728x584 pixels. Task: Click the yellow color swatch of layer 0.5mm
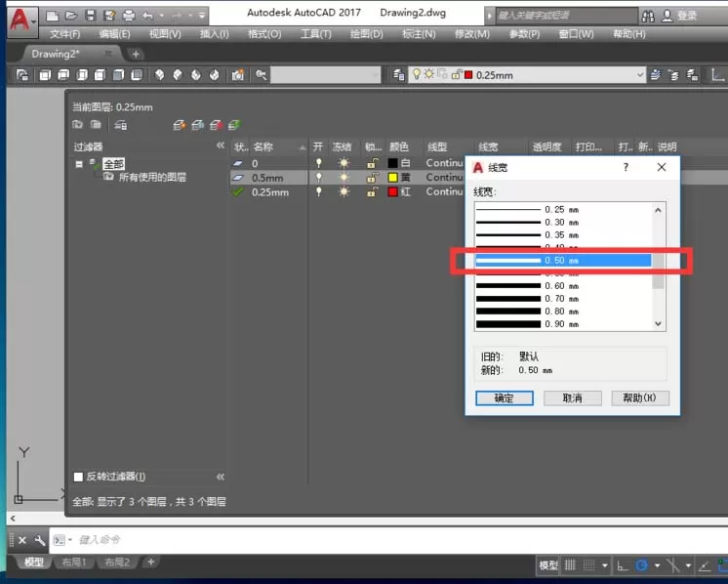click(392, 178)
